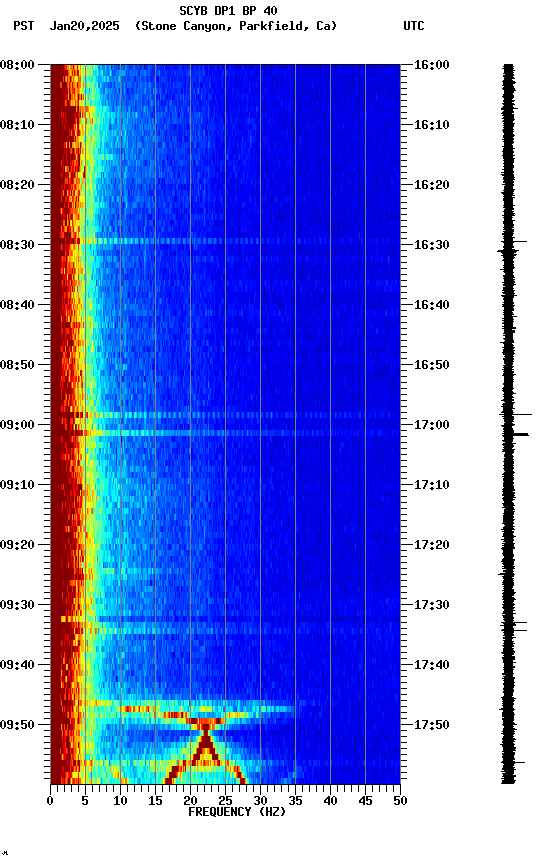Image resolution: width=552 pixels, height=864 pixels.
Task: Click the 'FREQUENCY (HZ)' axis title
Action: 237,812
